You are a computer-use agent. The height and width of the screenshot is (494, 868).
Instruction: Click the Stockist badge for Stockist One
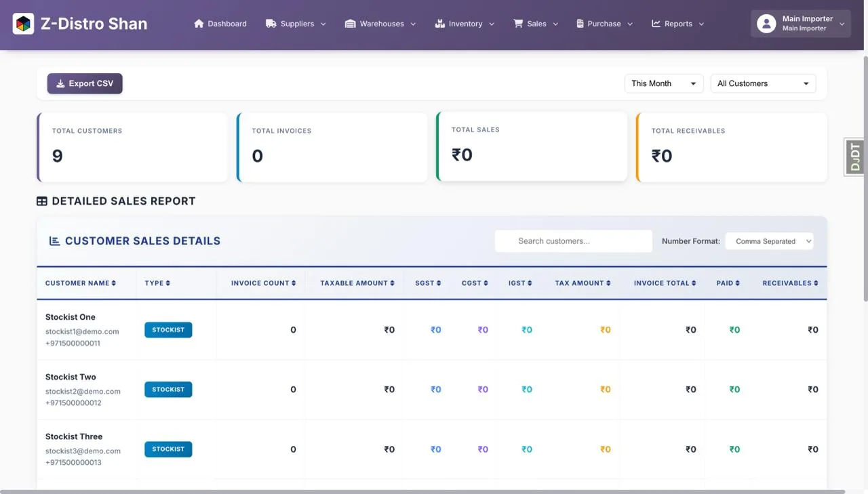[168, 330]
